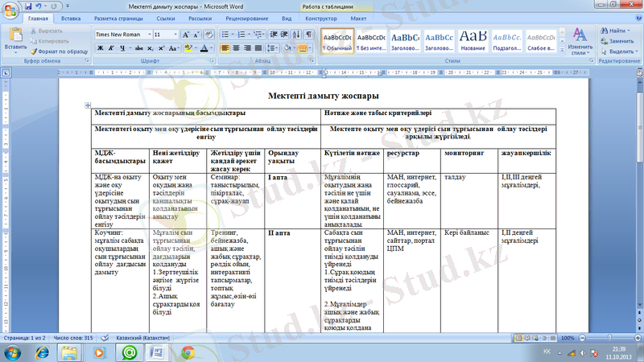Open the Макет table tools tab
644x362 pixels.
tap(358, 17)
